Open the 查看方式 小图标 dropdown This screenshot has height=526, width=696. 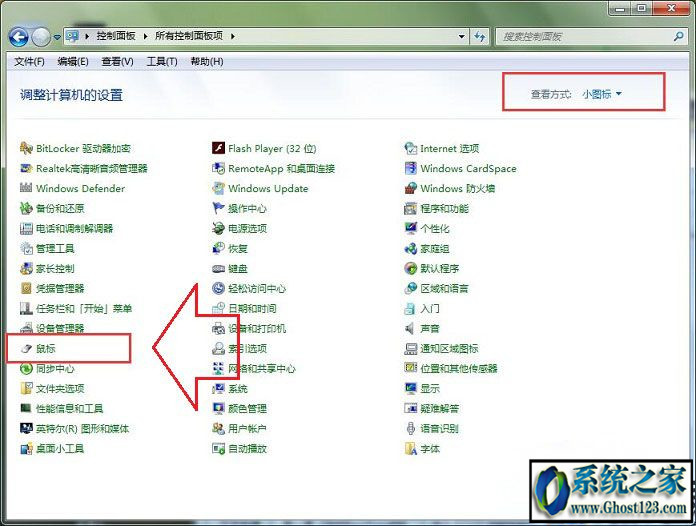[602, 94]
